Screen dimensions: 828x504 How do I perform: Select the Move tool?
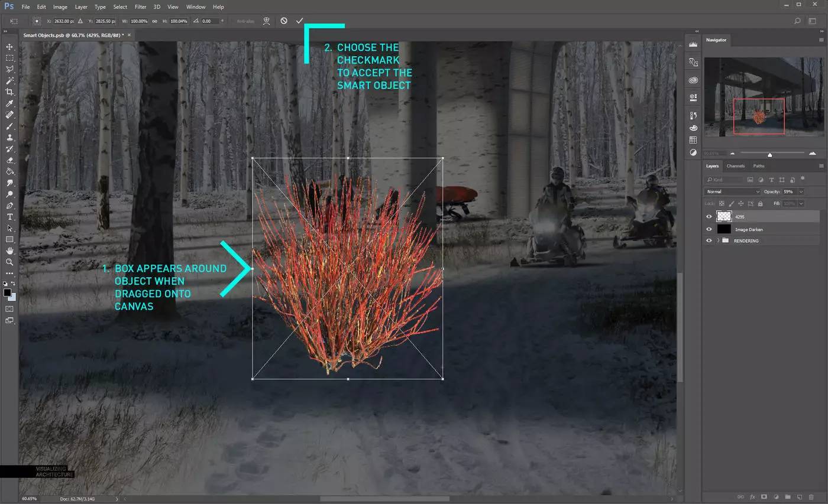pos(9,47)
